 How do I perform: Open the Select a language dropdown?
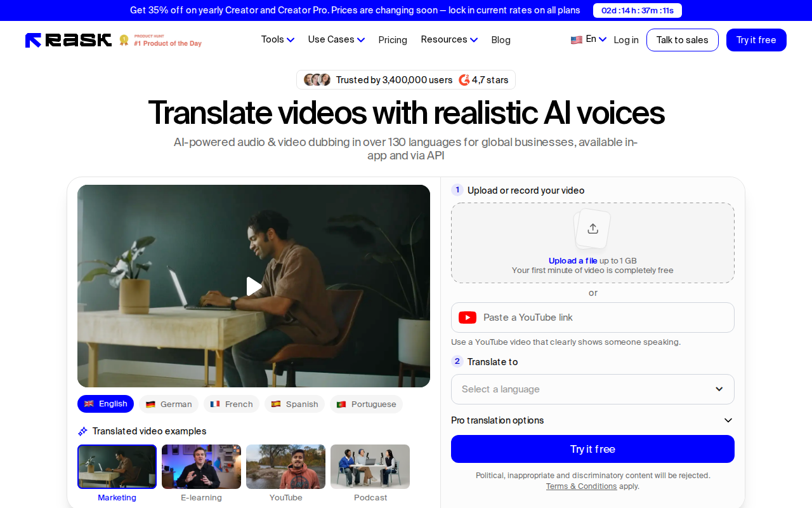coord(592,389)
